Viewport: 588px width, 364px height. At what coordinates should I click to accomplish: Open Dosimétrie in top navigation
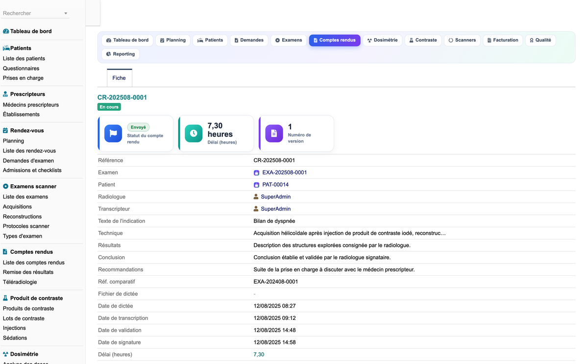pos(383,40)
